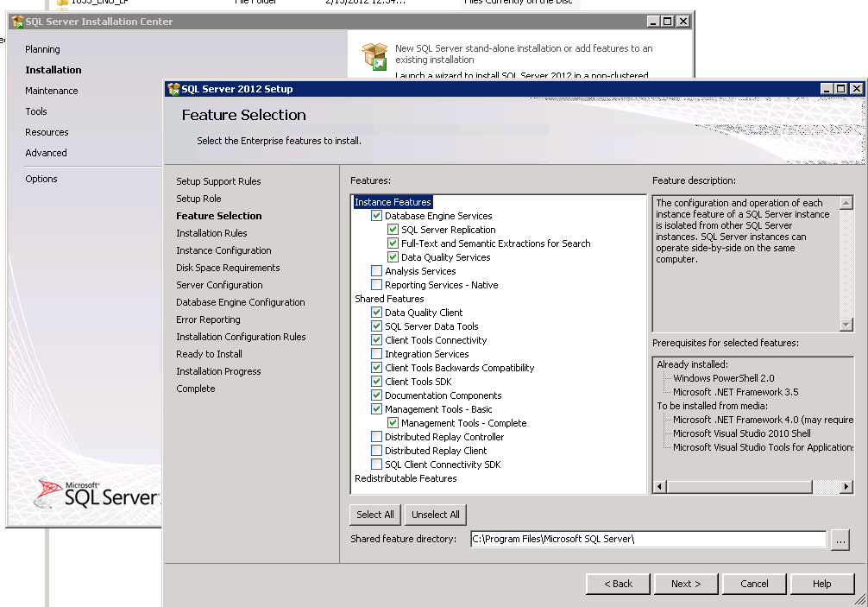Click the shared feature directory field

coord(648,539)
